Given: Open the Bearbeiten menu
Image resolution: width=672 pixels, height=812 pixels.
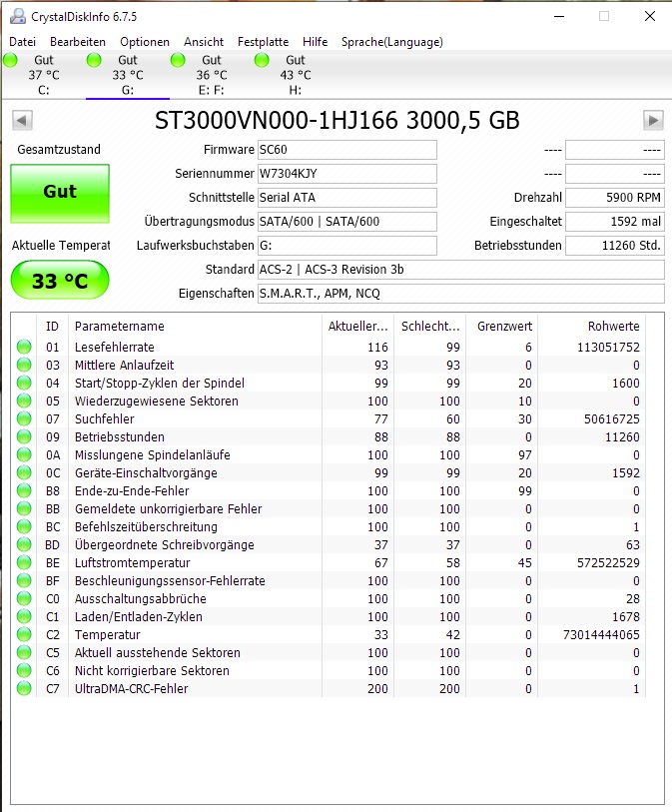Looking at the screenshot, I should 78,42.
